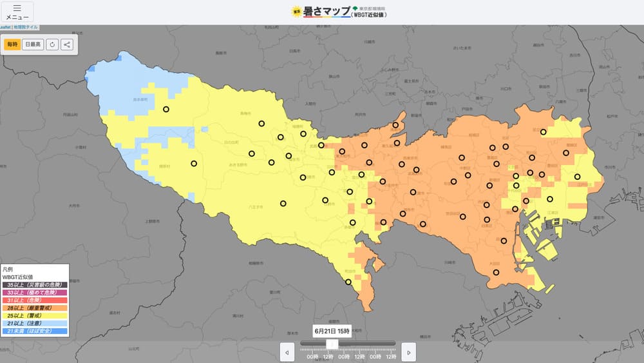Select the Ota ward station marker
Screen dimensions: 644x363
tap(497, 272)
